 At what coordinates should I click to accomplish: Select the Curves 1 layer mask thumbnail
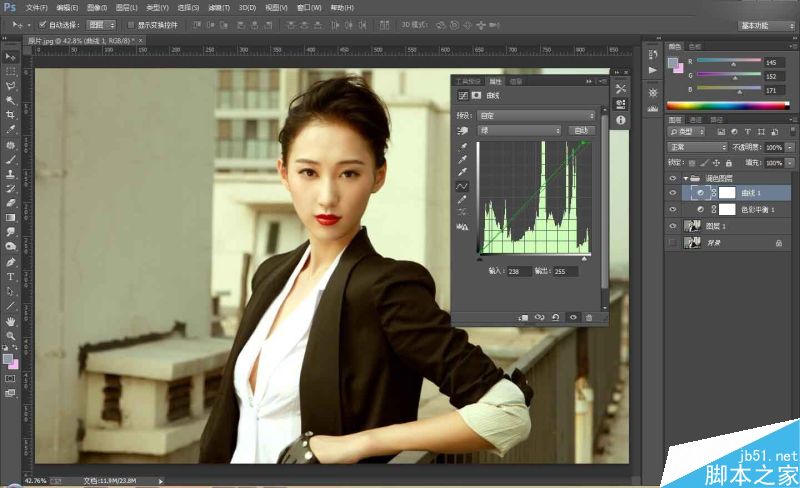point(727,193)
